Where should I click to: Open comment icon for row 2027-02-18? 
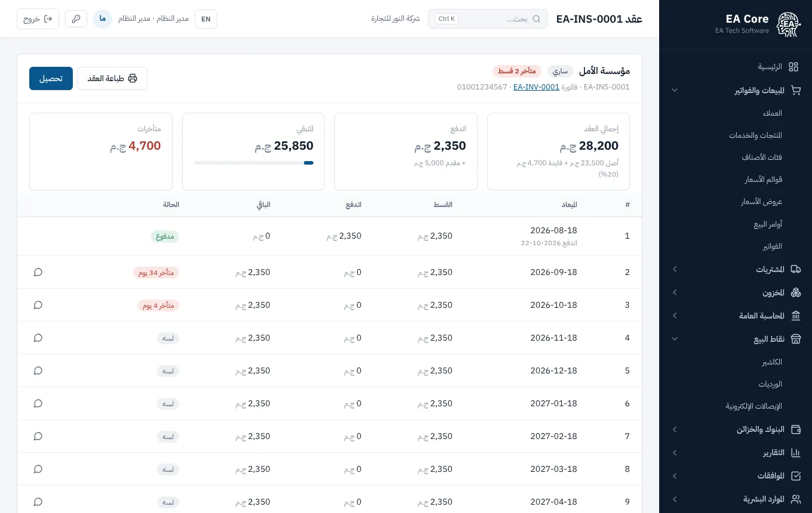tap(38, 436)
